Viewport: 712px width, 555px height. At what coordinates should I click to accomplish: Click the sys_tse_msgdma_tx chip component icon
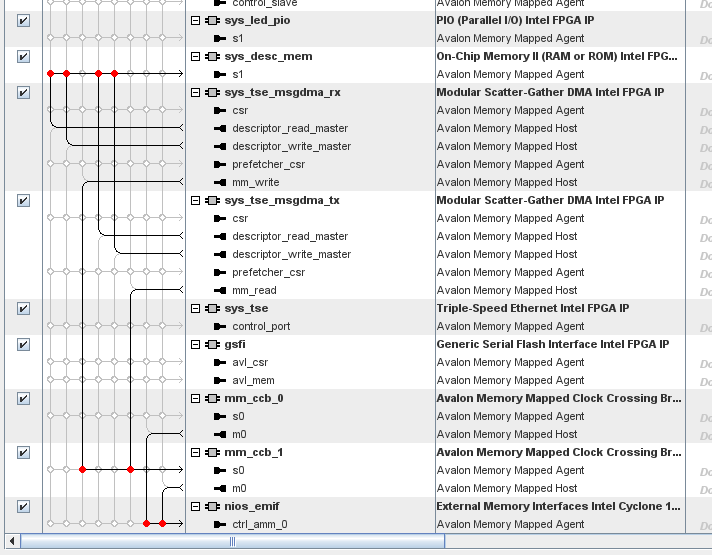click(212, 200)
